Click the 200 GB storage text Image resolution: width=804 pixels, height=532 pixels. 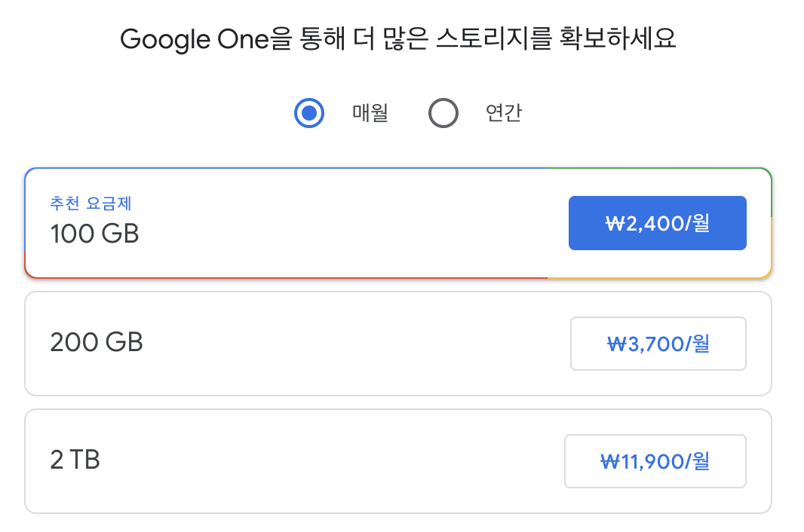pyautogui.click(x=97, y=342)
